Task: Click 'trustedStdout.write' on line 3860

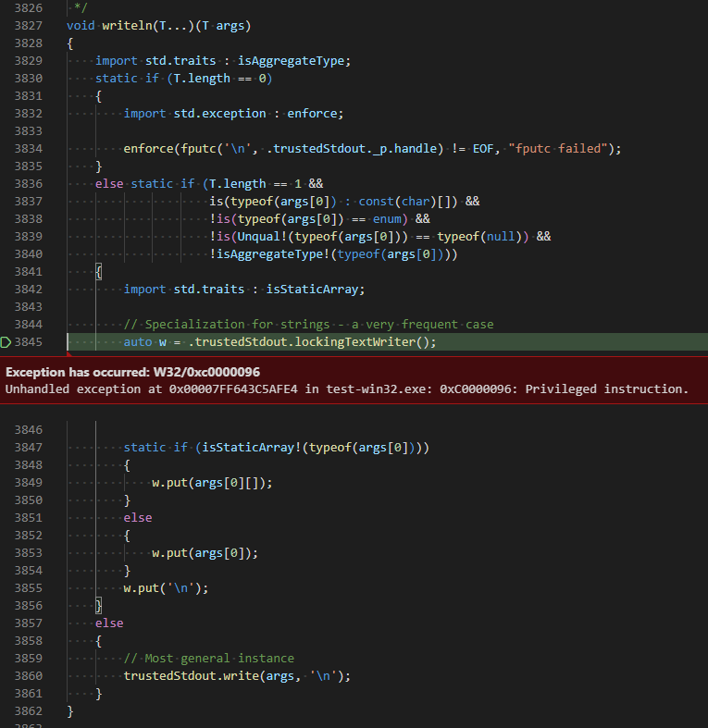Action: 191,676
